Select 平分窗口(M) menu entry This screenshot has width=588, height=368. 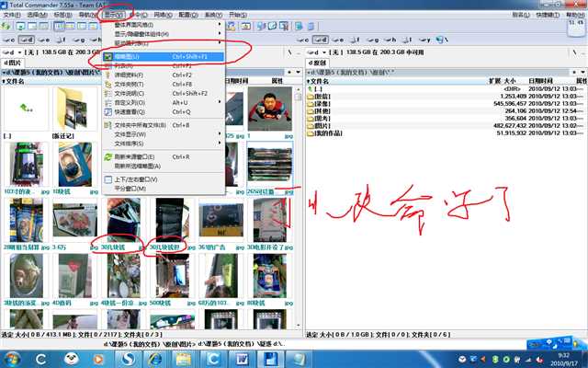[x=164, y=189]
